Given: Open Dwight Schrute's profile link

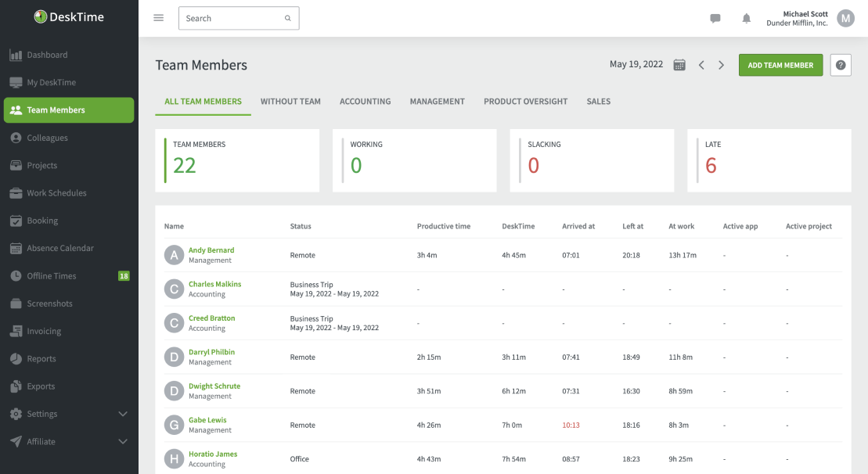Looking at the screenshot, I should coord(214,386).
